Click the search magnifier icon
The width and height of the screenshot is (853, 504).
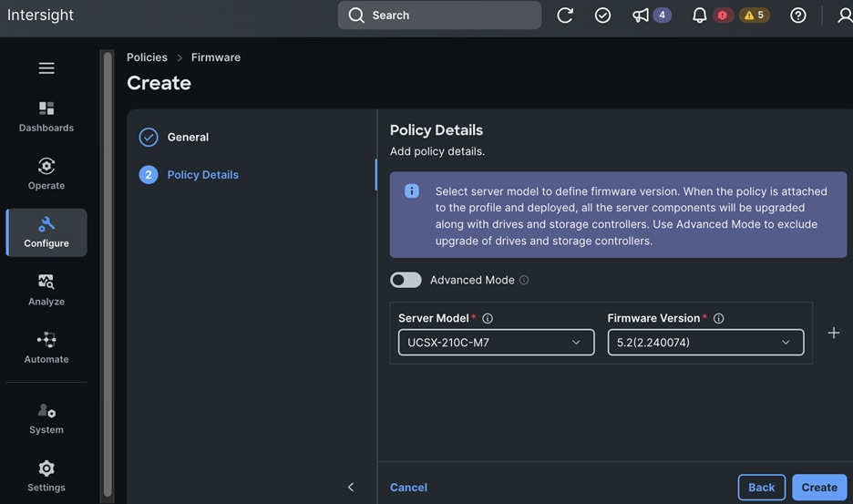(x=356, y=15)
